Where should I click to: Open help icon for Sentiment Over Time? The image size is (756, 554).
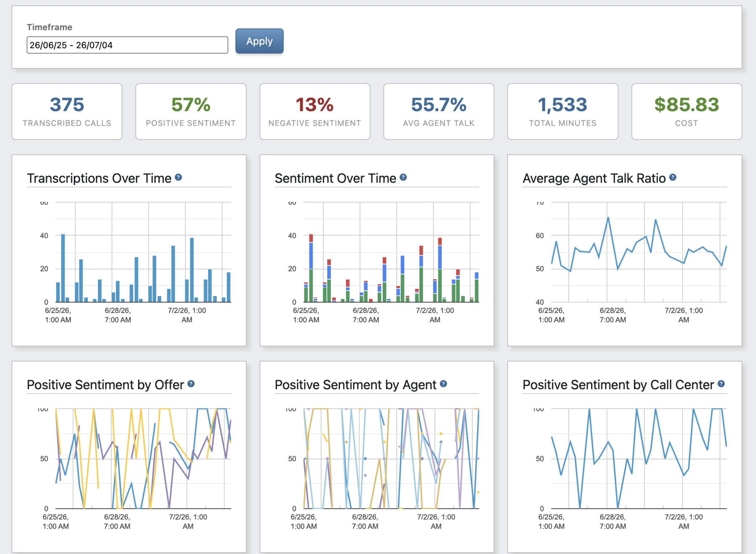click(403, 177)
